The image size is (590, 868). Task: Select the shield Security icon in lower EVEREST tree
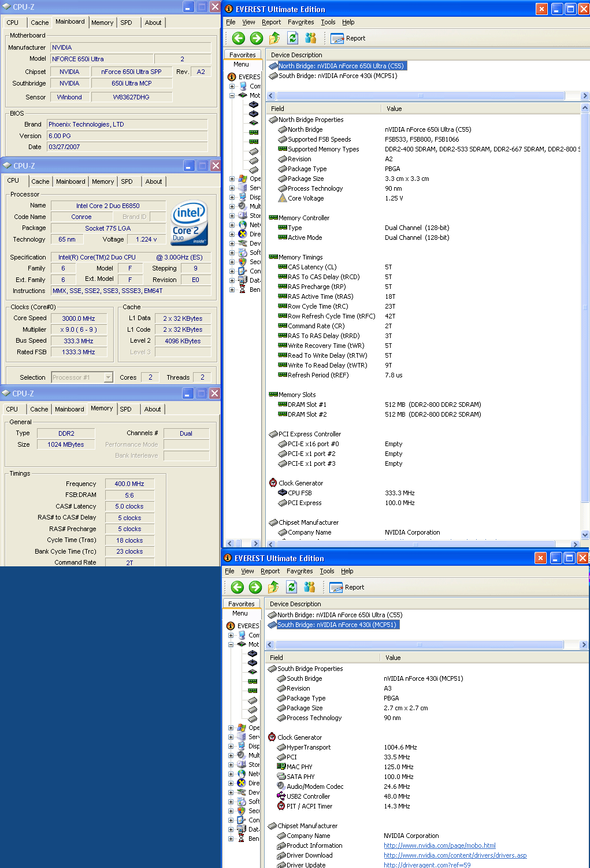(242, 811)
